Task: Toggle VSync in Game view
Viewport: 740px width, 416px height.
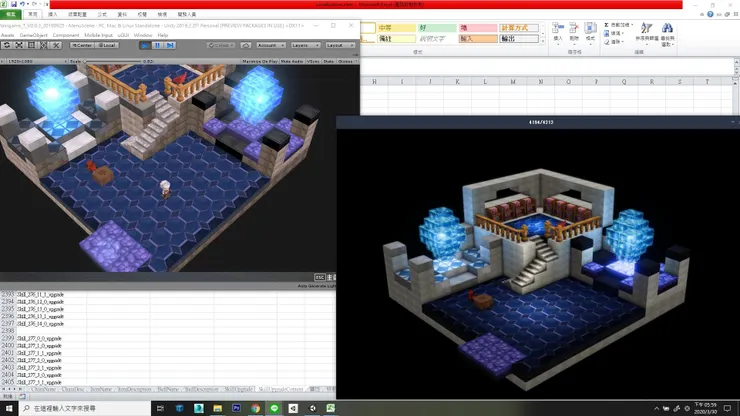Action: [313, 61]
